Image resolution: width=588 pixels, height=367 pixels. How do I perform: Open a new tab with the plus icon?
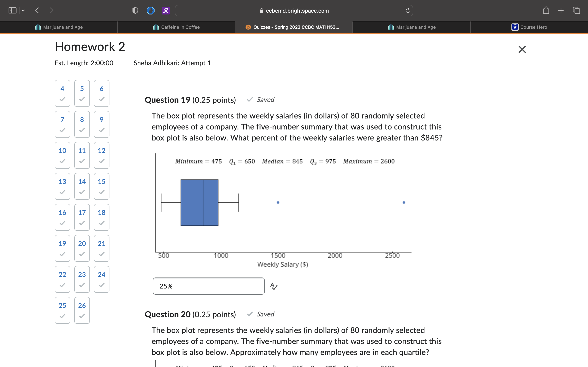pos(561,10)
